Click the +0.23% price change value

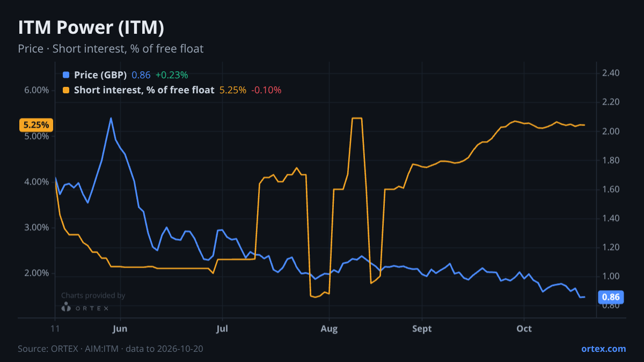pos(172,75)
